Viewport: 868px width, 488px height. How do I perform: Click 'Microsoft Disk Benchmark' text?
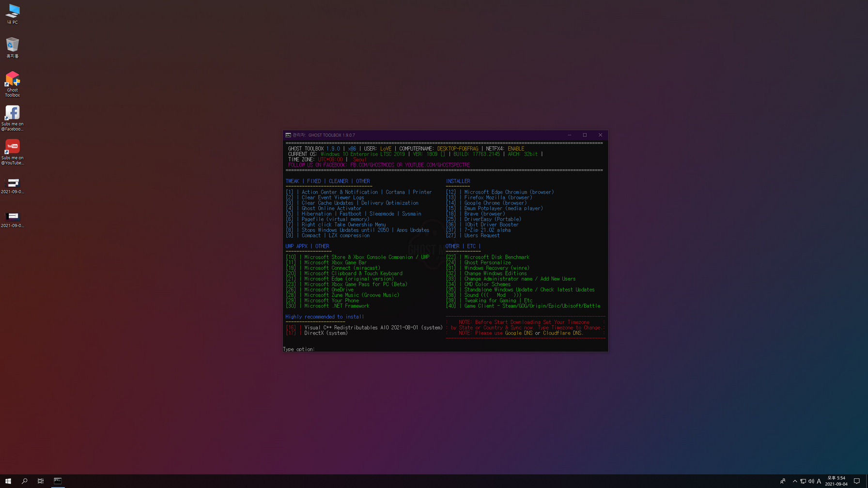click(497, 257)
